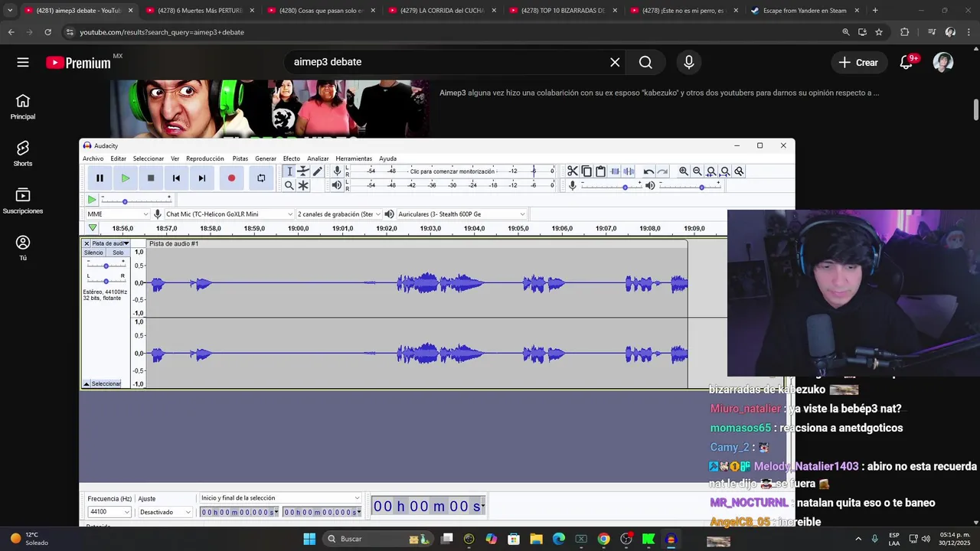Toggle Silencio mute on the audio track
The height and width of the screenshot is (551, 980).
pyautogui.click(x=93, y=253)
